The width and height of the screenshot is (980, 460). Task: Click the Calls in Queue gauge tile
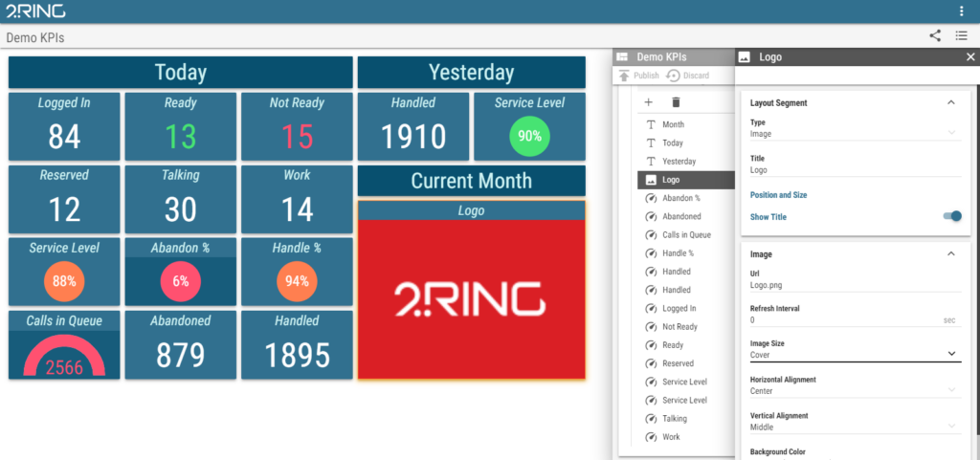(64, 344)
